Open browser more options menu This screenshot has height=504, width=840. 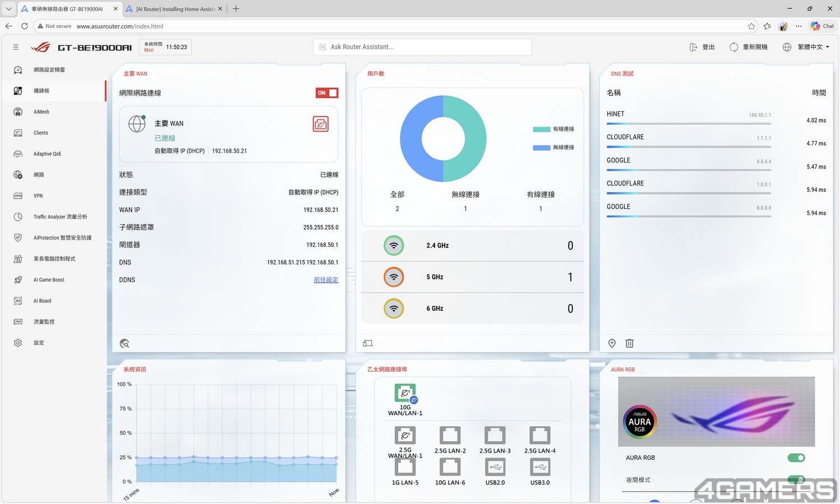pos(799,26)
